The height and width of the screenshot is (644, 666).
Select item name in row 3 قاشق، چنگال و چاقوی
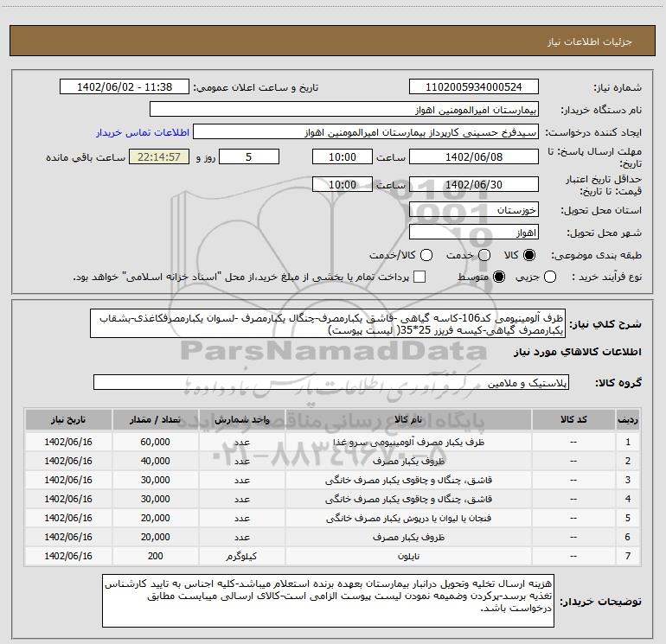click(408, 480)
